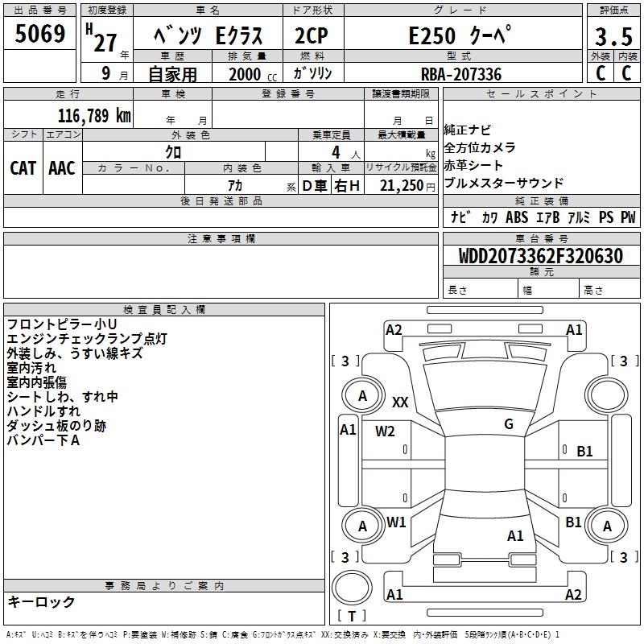Image resolution: width=644 pixels, height=644 pixels.
Task: Click the E250 クーペ grade text
Action: point(460,37)
